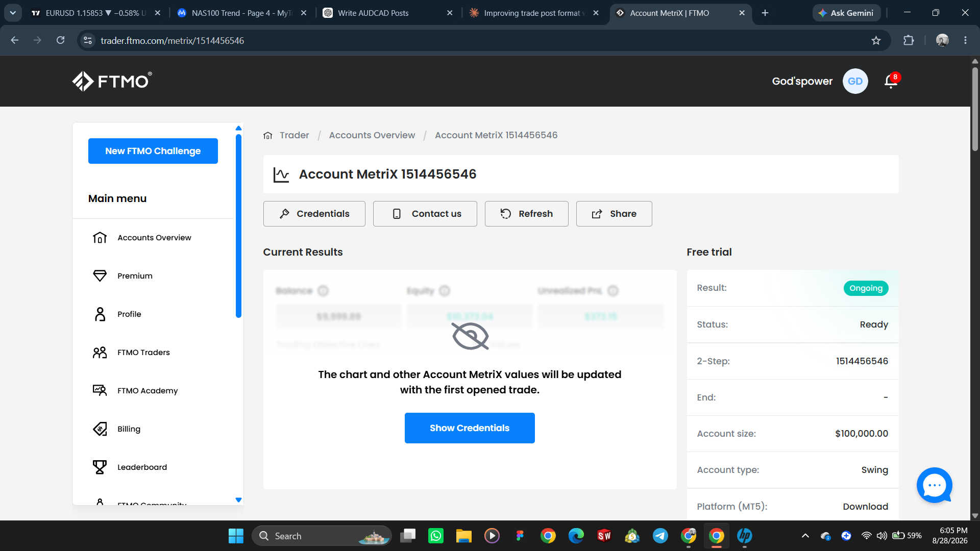Open the HP app in the taskbar
The image size is (980, 551).
pyautogui.click(x=744, y=536)
